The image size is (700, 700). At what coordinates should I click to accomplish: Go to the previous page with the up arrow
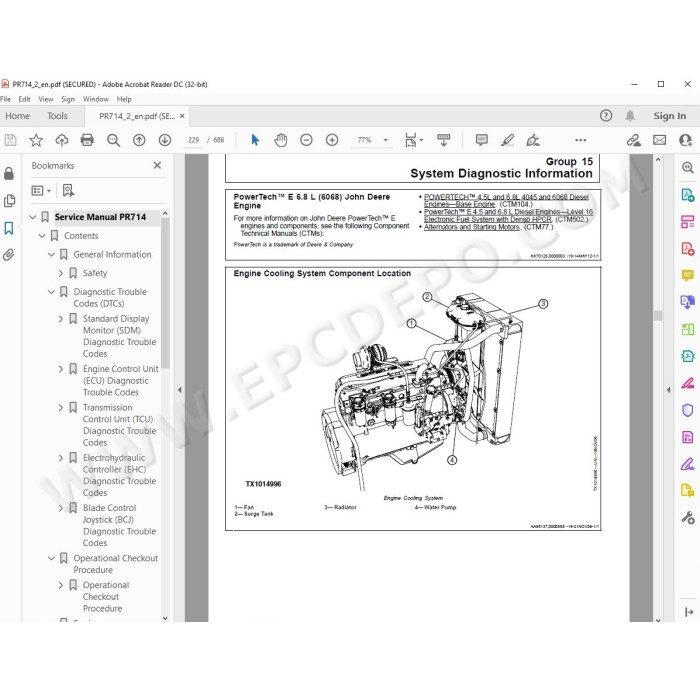pos(139,140)
